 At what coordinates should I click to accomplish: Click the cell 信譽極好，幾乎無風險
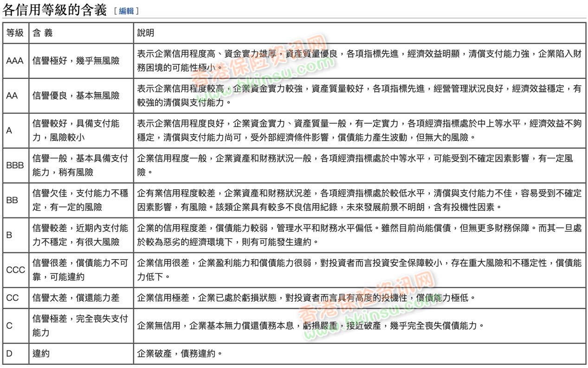pyautogui.click(x=81, y=61)
